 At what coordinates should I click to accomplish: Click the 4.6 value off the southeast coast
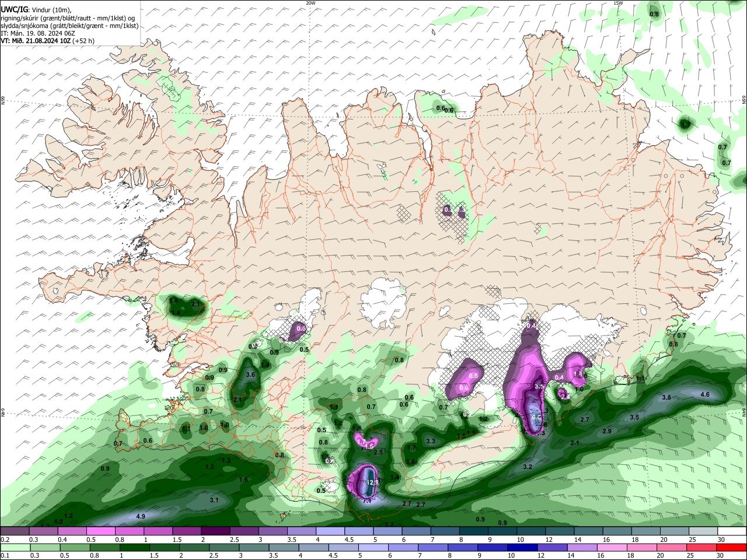tap(704, 395)
